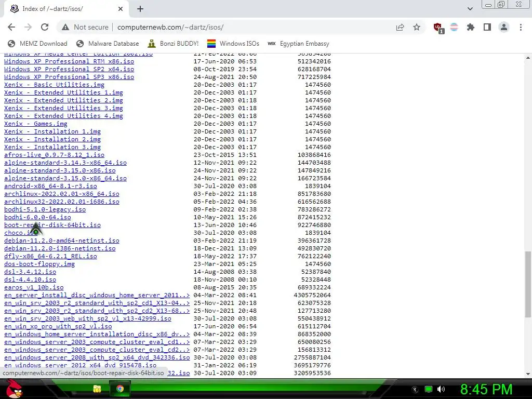Select file size 4305752064 text
The image size is (532, 399).
click(x=312, y=296)
